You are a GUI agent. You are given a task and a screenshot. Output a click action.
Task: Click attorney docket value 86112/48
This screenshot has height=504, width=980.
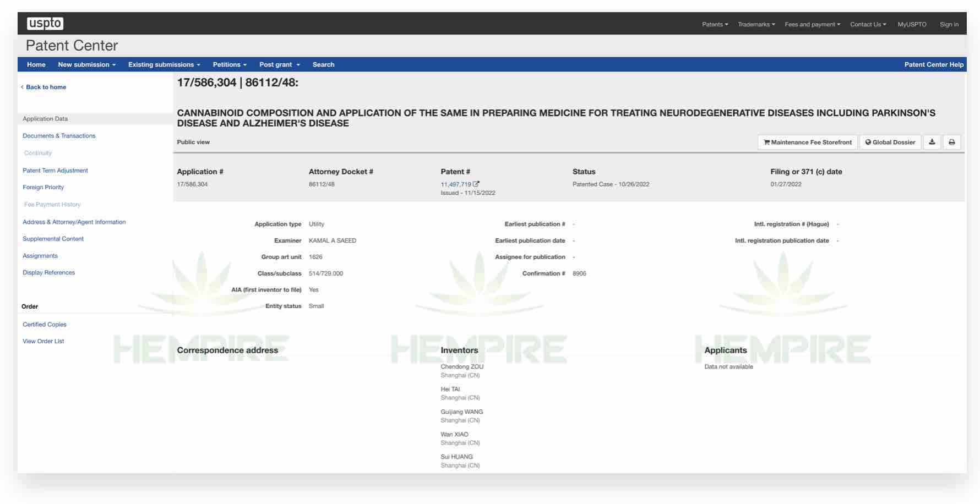click(x=322, y=184)
